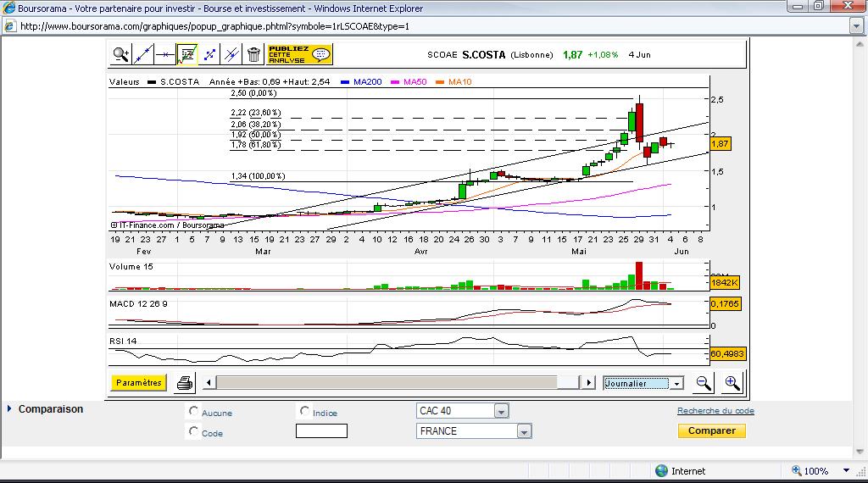Select the Fibonacci retracement tool

pyautogui.click(x=187, y=54)
